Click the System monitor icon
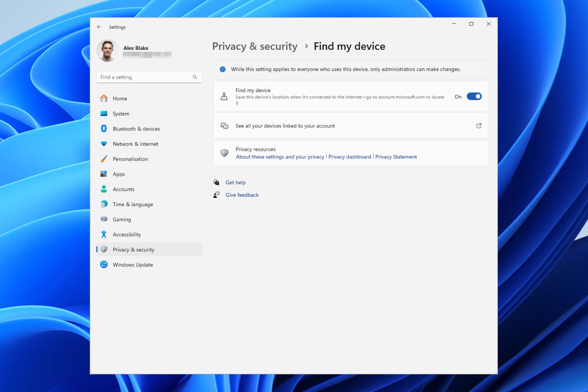The width and height of the screenshot is (588, 392). [104, 114]
